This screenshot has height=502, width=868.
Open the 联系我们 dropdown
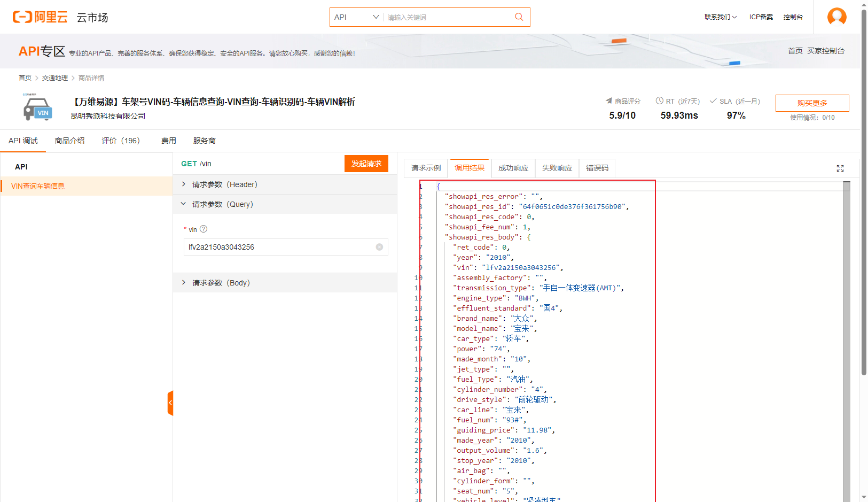pos(720,17)
